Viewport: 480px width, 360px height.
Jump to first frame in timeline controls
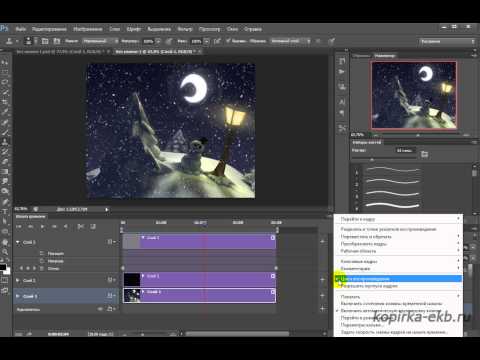point(19,227)
